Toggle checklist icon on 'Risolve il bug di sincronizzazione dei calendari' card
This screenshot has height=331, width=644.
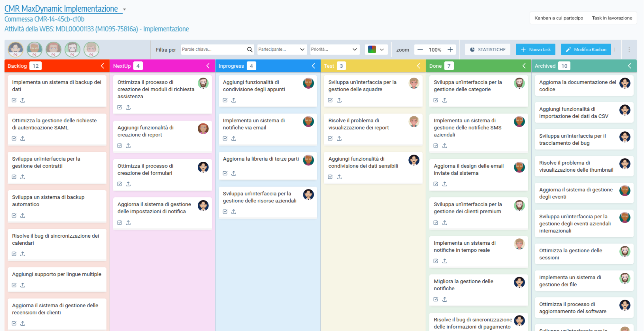click(x=14, y=254)
